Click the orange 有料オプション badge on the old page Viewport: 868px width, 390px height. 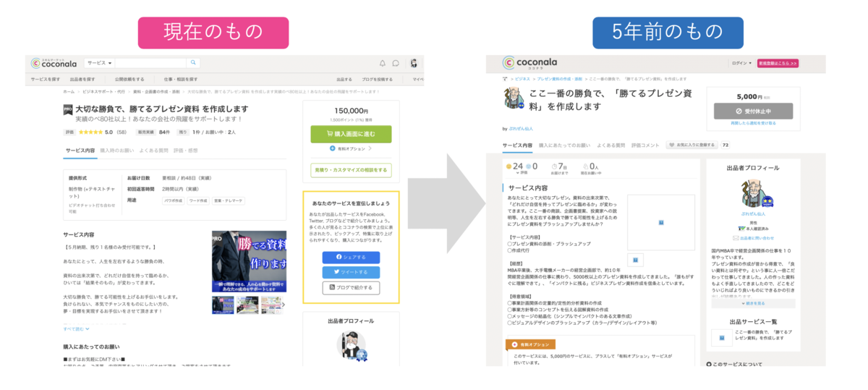click(x=530, y=344)
